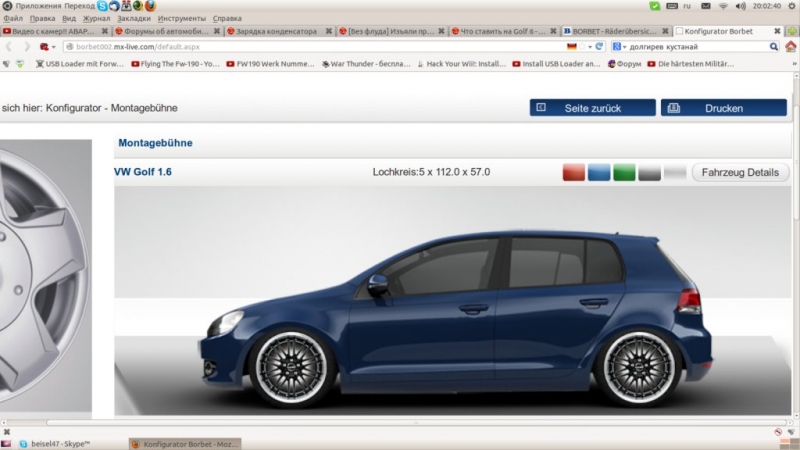Go back with the browser back arrow
This screenshot has height=450, width=800.
(9, 46)
